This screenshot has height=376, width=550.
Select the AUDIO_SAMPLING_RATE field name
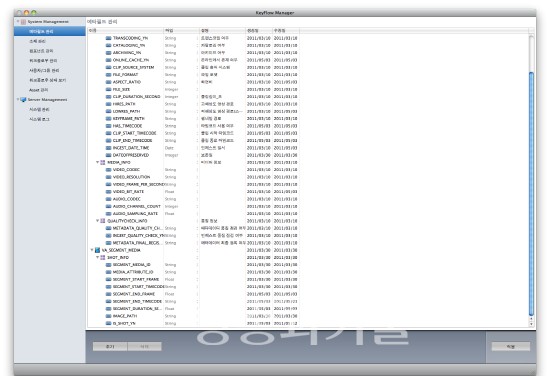click(x=135, y=214)
